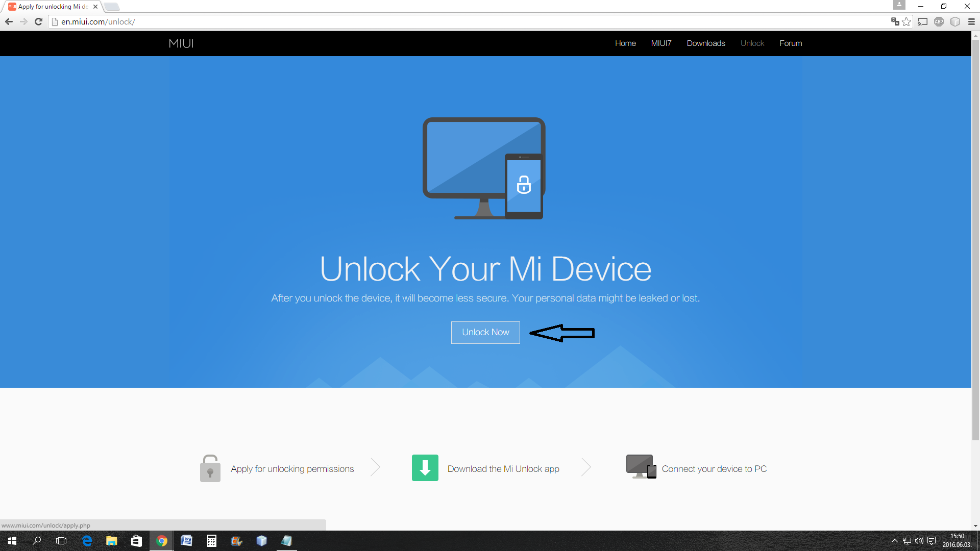This screenshot has height=551, width=980.
Task: Close the 'Apply for unlocking Mi' tab
Action: (x=95, y=7)
